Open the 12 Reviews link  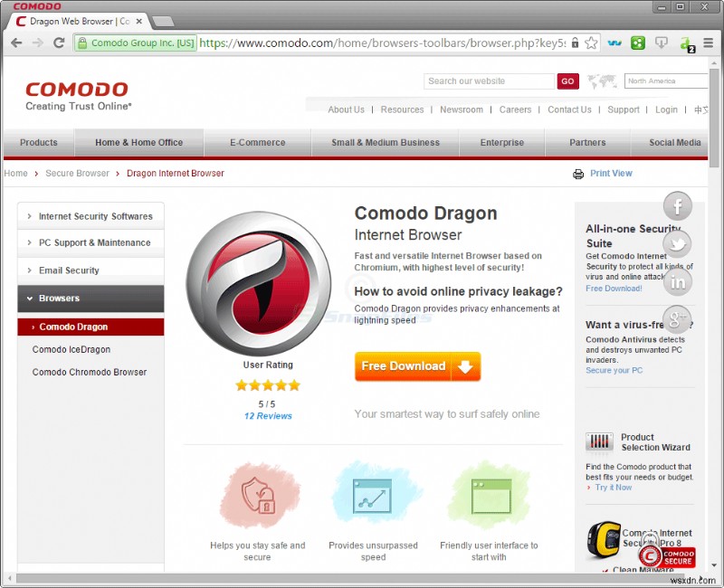268,416
